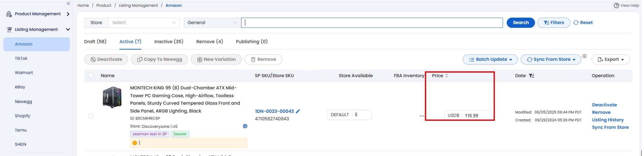
Task: Click the globe translate icon in listing
Action: [x=245, y=126]
